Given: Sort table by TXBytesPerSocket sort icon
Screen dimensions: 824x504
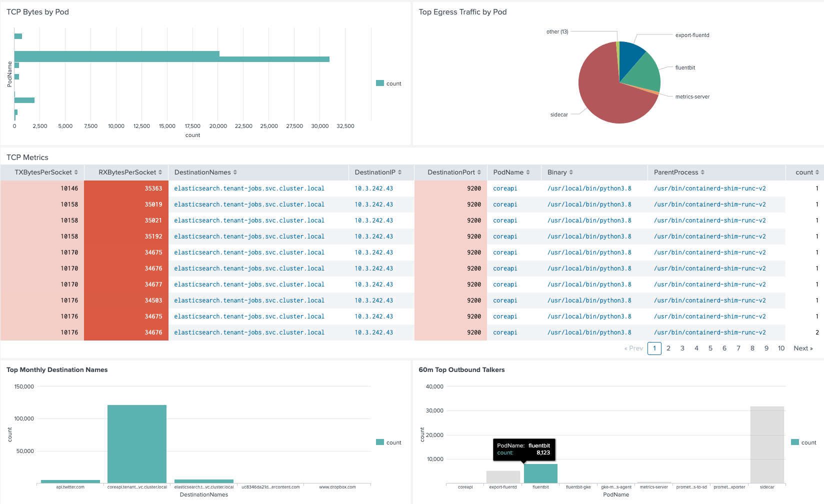Looking at the screenshot, I should (76, 172).
